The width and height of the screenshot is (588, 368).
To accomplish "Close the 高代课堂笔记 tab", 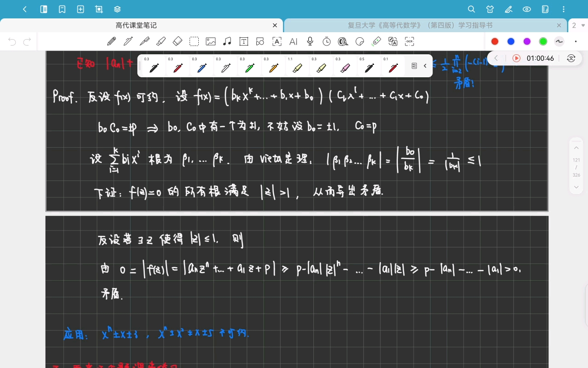I will [x=275, y=25].
